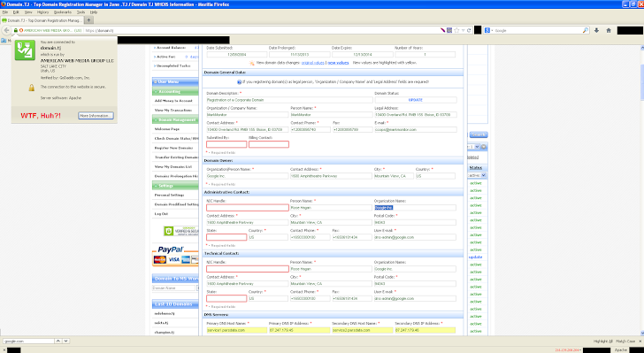Click the blue info icon beside legal notice

(x=239, y=81)
